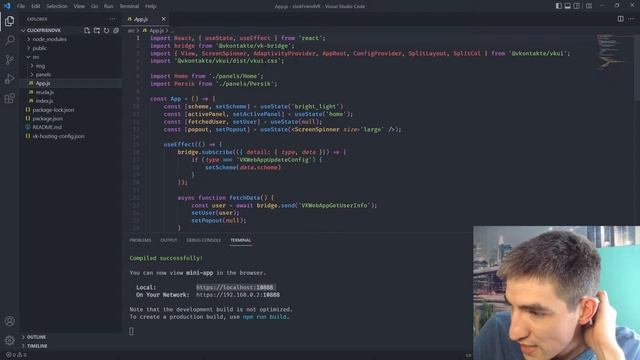Select the Terminal panel tab
Image resolution: width=640 pixels, height=360 pixels.
(241, 240)
